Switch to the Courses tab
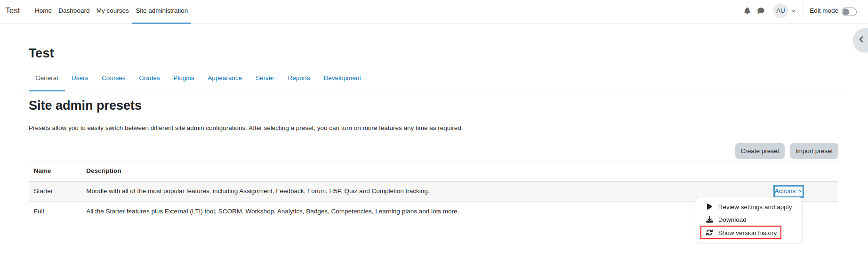Image resolution: width=868 pixels, height=260 pixels. 113,78
